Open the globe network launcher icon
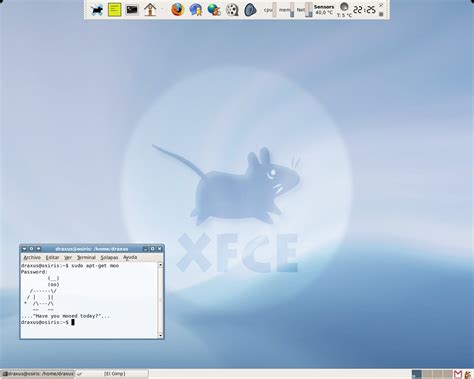The image size is (474, 379). pyautogui.click(x=214, y=10)
